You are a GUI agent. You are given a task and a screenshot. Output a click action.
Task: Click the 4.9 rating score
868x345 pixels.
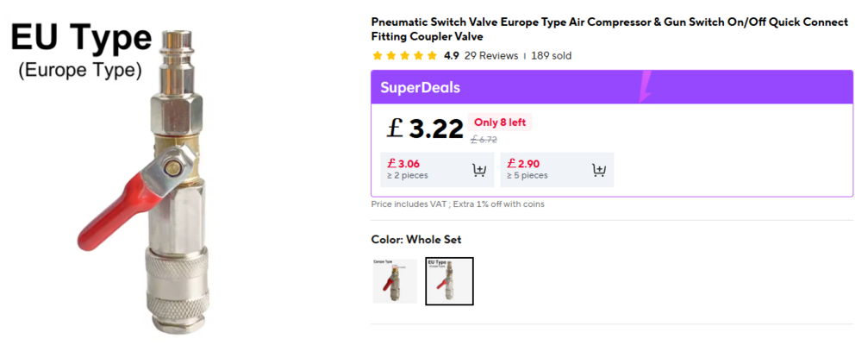451,56
